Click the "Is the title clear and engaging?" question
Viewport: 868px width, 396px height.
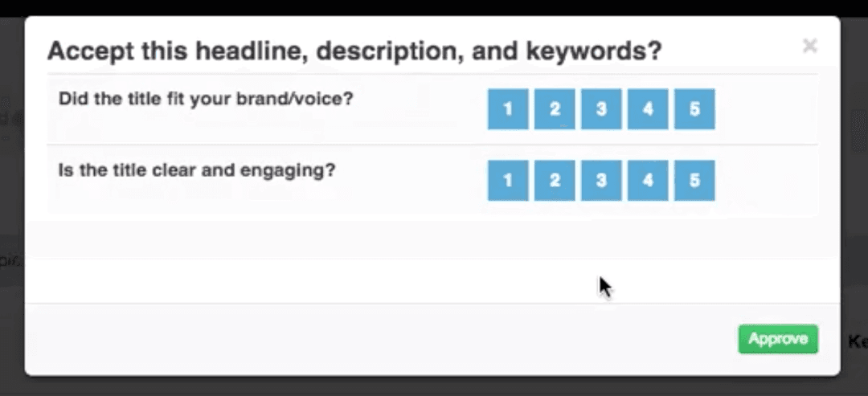click(197, 170)
